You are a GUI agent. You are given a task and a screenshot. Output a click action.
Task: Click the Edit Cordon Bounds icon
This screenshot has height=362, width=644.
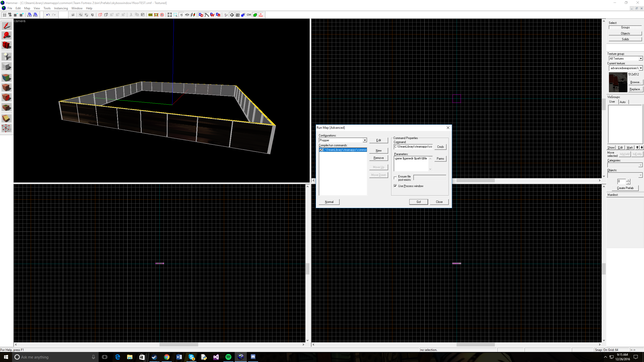click(156, 15)
